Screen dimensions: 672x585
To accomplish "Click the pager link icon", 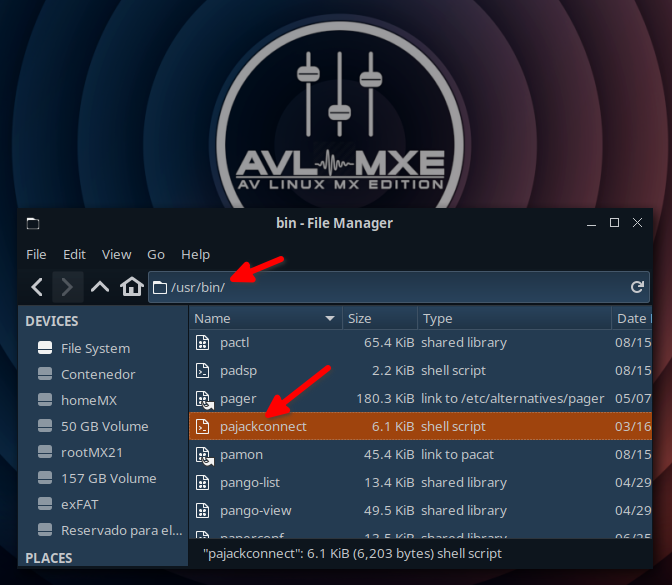I will click(204, 399).
